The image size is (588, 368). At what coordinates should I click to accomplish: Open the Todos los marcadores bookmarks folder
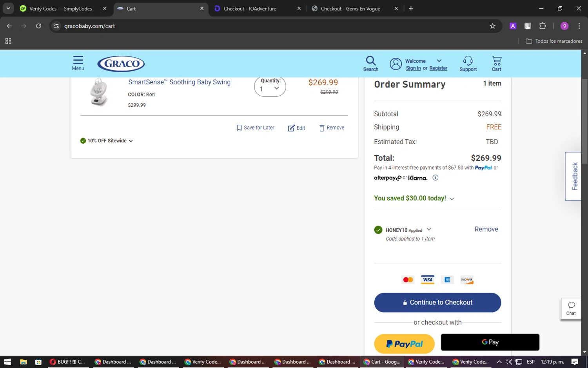pyautogui.click(x=554, y=41)
